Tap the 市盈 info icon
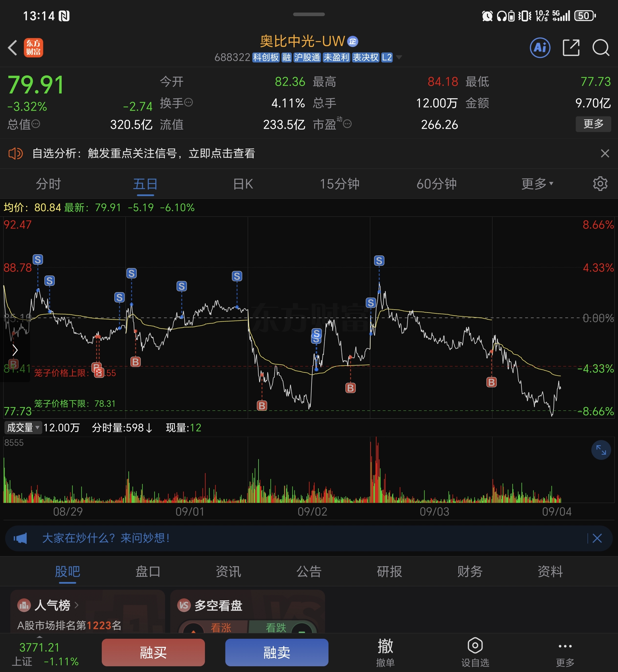Screen dimensions: 618x672 click(x=347, y=124)
